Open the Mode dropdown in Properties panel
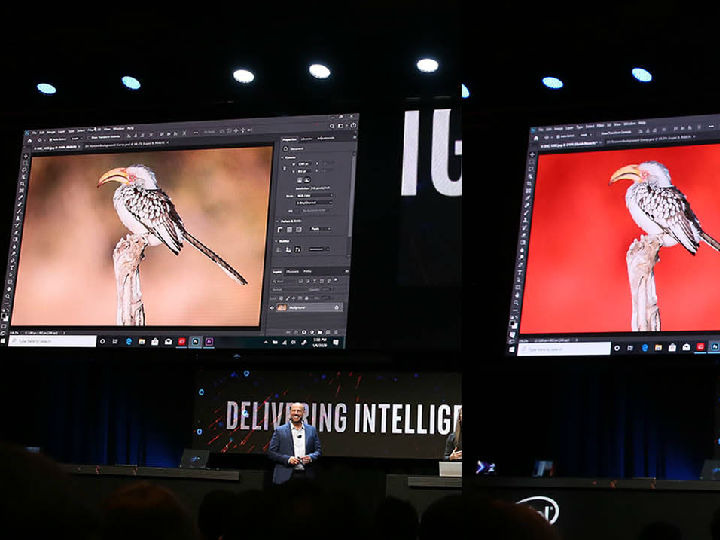The width and height of the screenshot is (720, 540). [316, 196]
